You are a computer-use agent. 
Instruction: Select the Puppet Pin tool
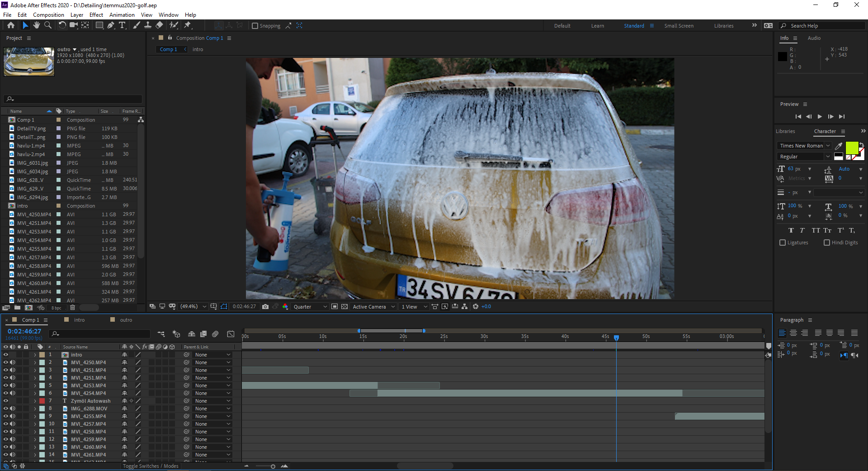coord(188,25)
